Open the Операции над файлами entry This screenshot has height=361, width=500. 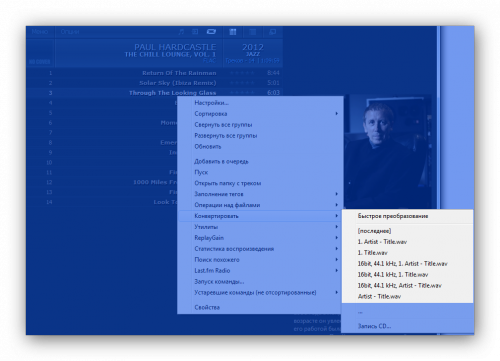[x=260, y=205]
